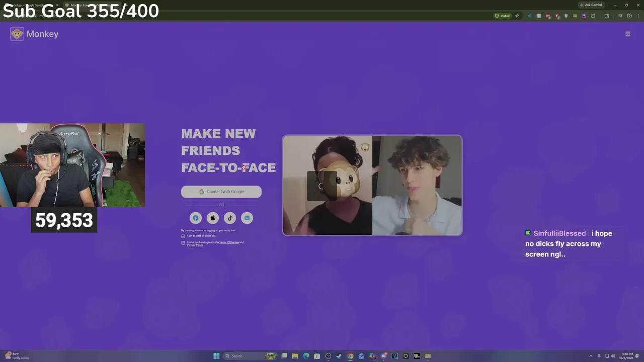The height and width of the screenshot is (362, 644).
Task: Sign in with email envelope icon
Action: click(x=247, y=218)
